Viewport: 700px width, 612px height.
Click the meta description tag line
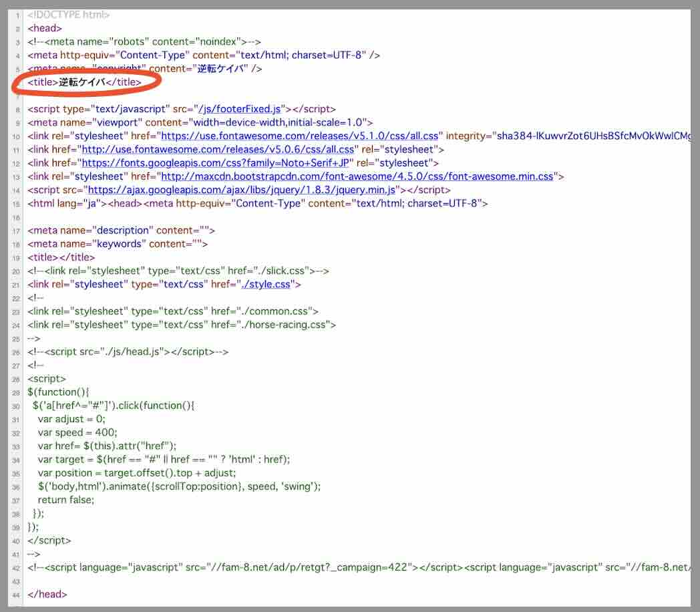pyautogui.click(x=121, y=231)
